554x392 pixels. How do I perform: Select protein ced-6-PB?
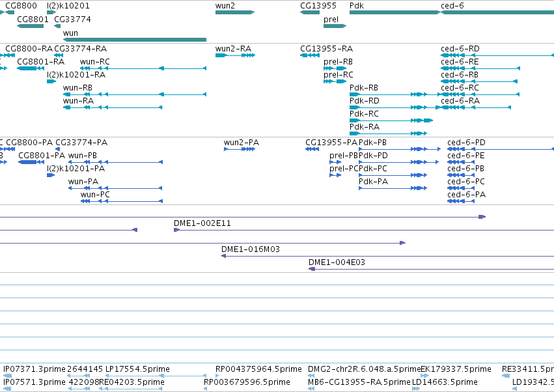[461, 175]
